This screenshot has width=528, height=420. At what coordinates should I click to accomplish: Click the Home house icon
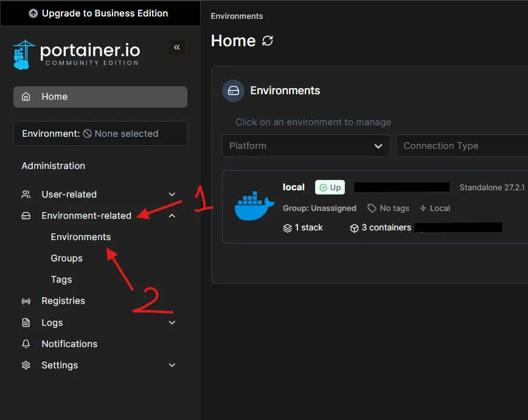pos(26,97)
